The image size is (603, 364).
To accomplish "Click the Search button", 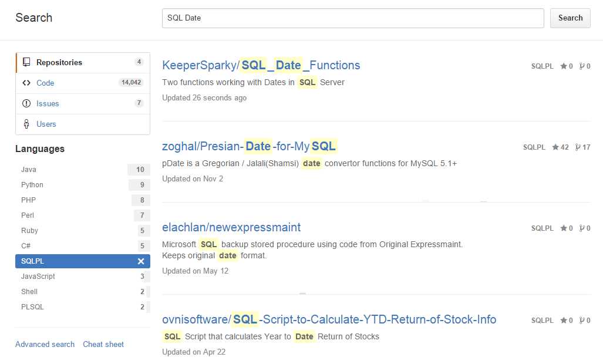I will coord(570,18).
